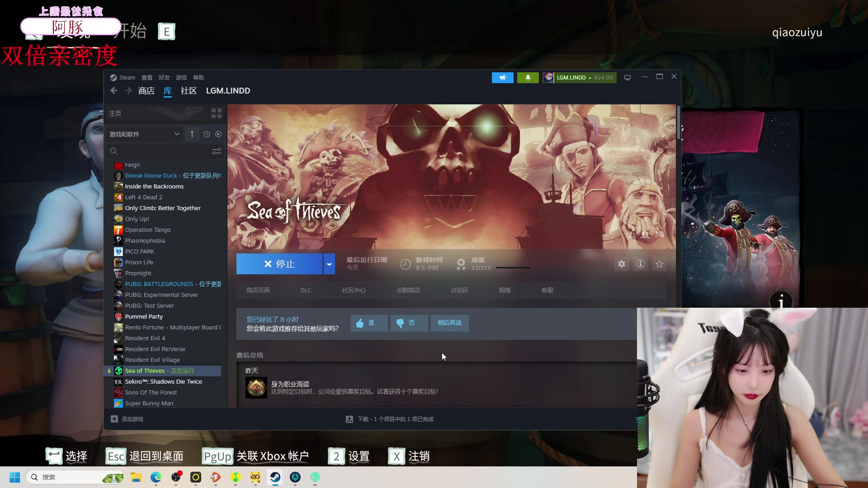Image resolution: width=868 pixels, height=488 pixels.
Task: Click the sort-ascending arrow in library filter
Action: (192, 134)
